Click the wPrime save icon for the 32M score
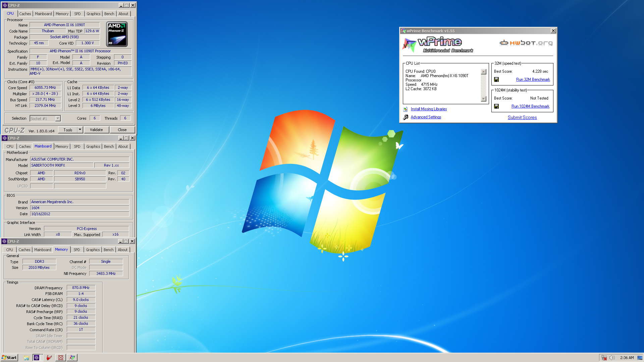This screenshot has height=362, width=644. (496, 79)
